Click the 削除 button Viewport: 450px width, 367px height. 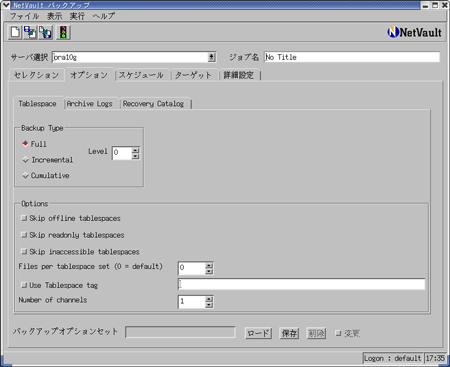click(x=316, y=333)
